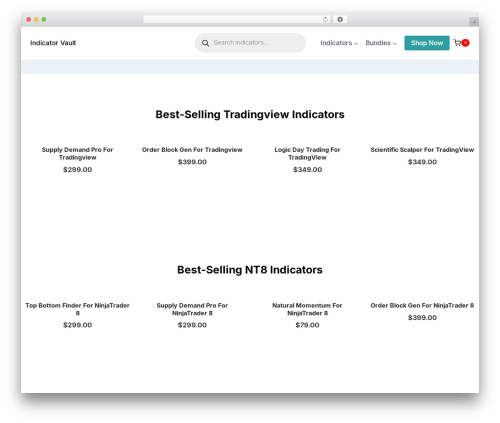
Task: Click the $349.00 price under Logic Day Trading
Action: click(x=307, y=170)
